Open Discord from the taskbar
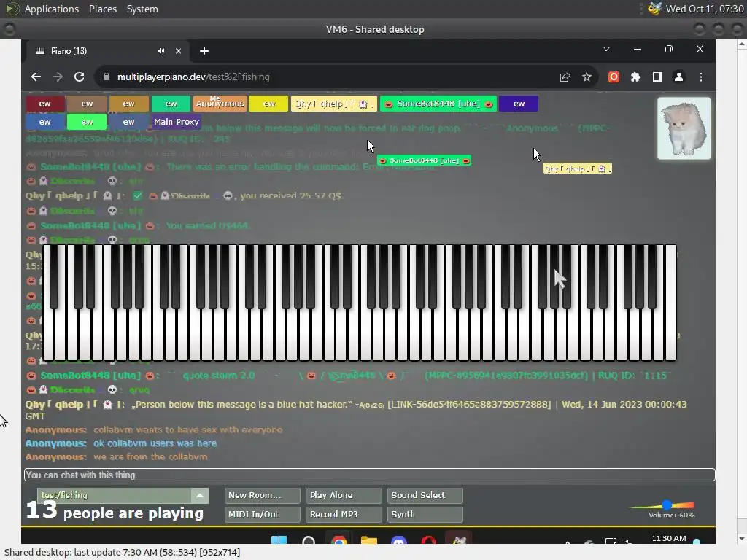 pyautogui.click(x=399, y=540)
